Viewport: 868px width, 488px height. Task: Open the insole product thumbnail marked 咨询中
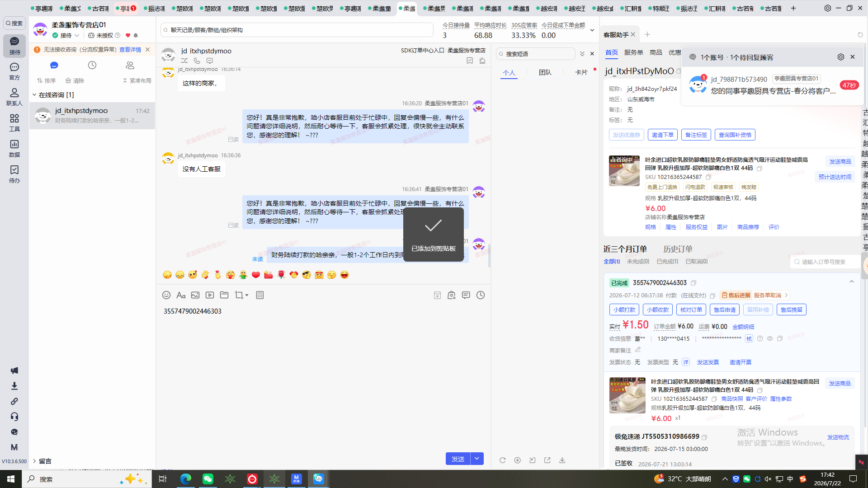[624, 171]
